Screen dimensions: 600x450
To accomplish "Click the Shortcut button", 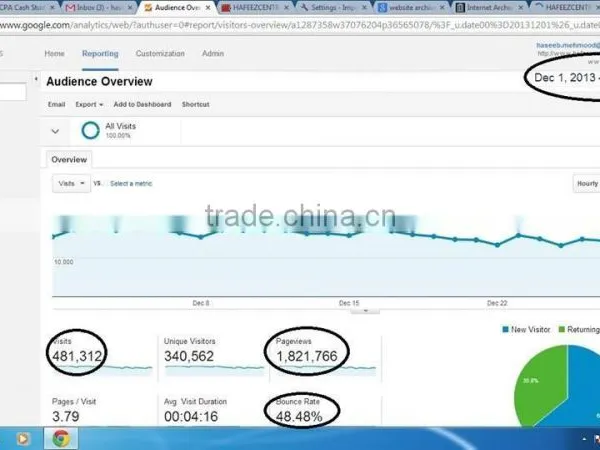I will 196,104.
